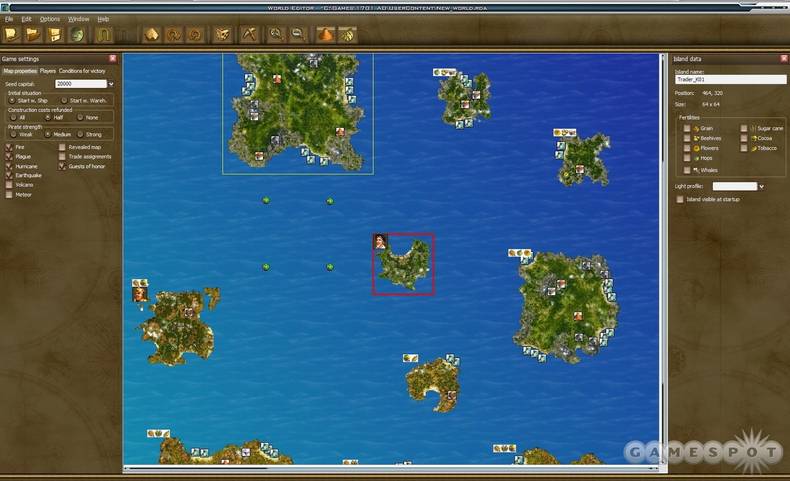
Task: Click the orange volcano toolbar icon
Action: coord(325,35)
